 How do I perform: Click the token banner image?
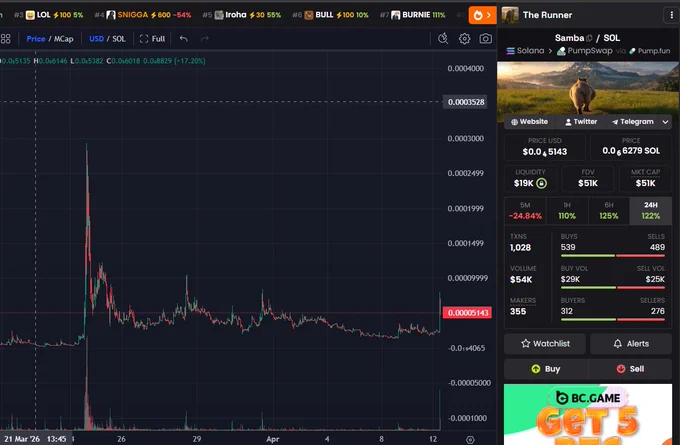click(x=588, y=89)
